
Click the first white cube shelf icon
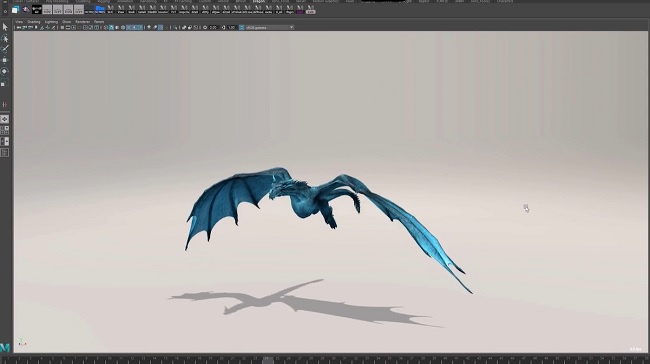(x=15, y=10)
